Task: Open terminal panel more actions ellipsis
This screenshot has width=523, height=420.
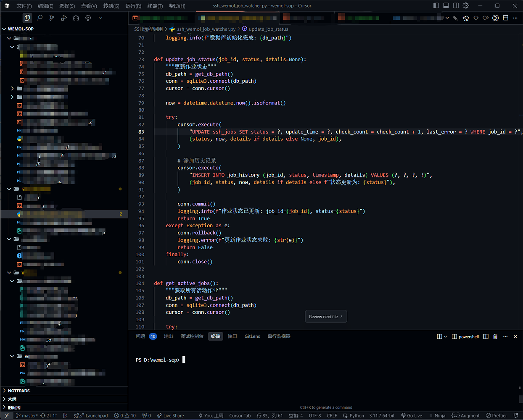Action: pos(505,336)
